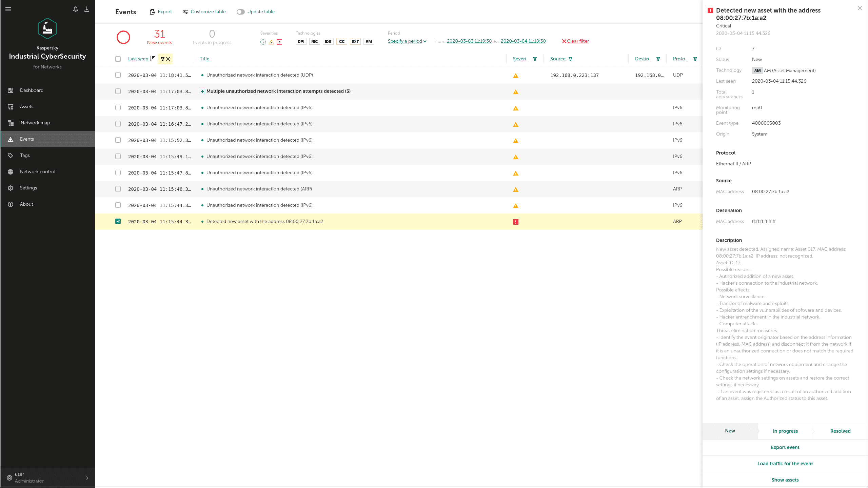Image resolution: width=868 pixels, height=488 pixels.
Task: Open the Specify a period dropdown
Action: [x=407, y=41]
